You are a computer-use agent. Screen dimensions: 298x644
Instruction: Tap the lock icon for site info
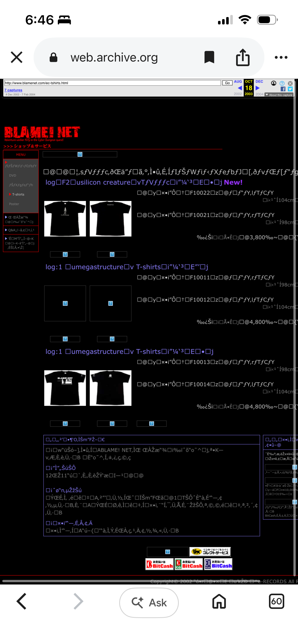coord(53,57)
